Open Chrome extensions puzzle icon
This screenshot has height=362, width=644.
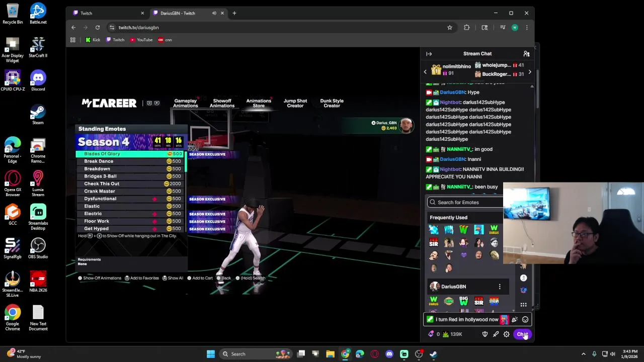[467, 27]
